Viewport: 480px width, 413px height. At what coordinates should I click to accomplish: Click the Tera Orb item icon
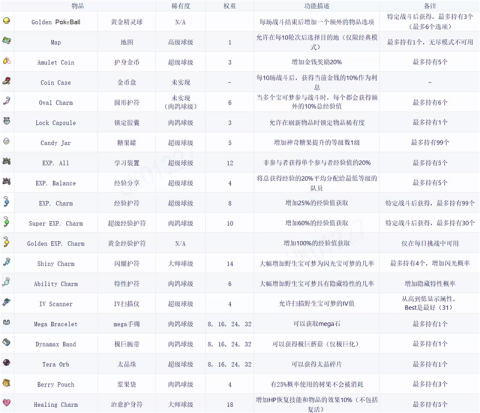(6, 362)
